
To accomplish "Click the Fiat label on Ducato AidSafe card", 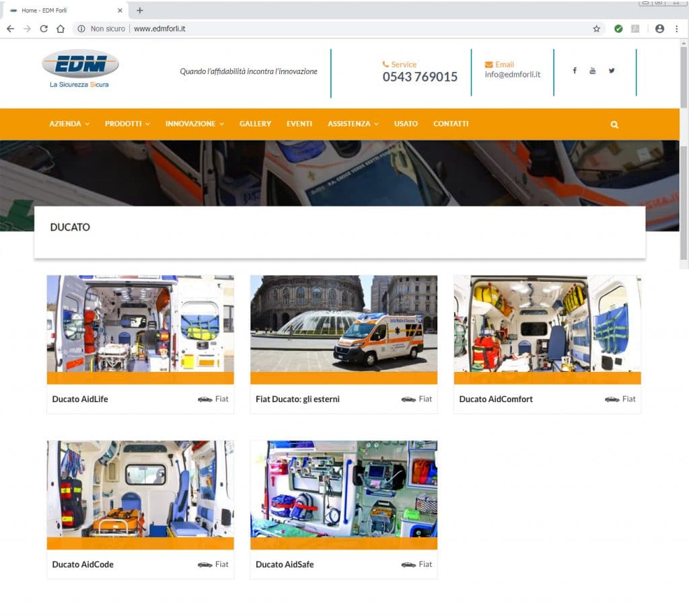I will tap(425, 565).
